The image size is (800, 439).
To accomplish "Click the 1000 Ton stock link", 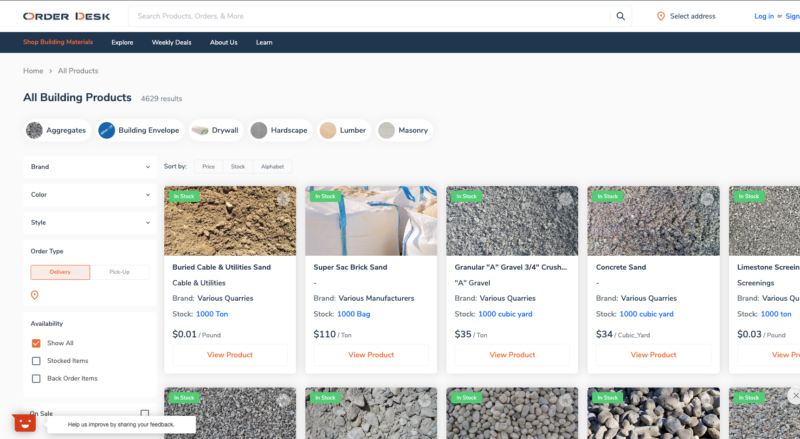I will click(x=212, y=314).
